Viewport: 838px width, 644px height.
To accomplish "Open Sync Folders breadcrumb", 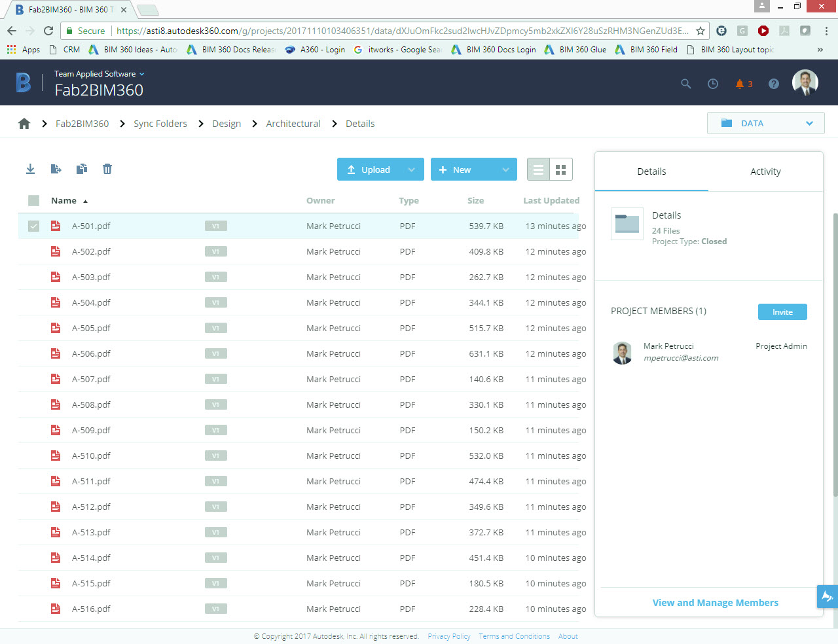I will [160, 124].
